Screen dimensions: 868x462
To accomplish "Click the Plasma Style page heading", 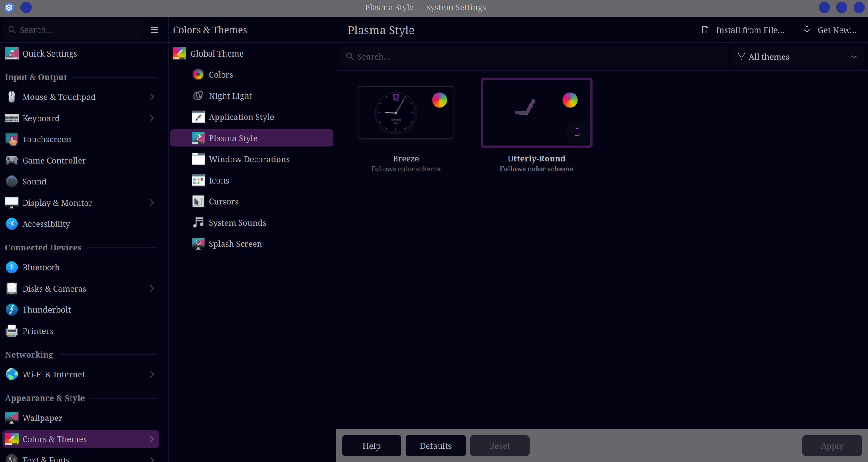I will click(381, 30).
